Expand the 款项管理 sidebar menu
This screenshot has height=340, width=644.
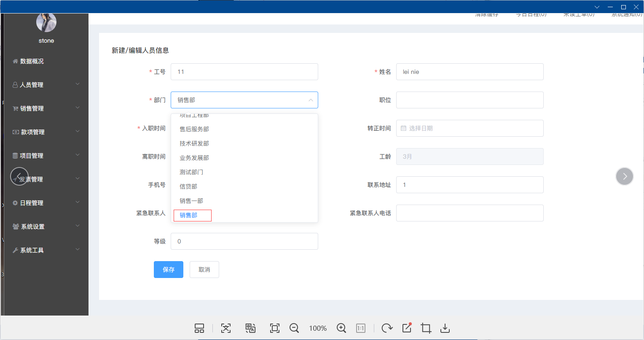[x=46, y=132]
